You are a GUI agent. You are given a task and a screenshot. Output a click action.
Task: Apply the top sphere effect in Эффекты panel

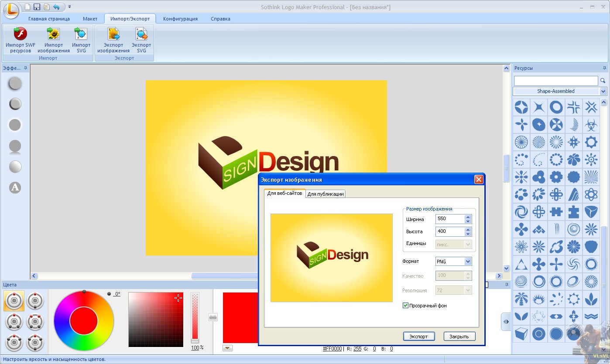pyautogui.click(x=15, y=83)
